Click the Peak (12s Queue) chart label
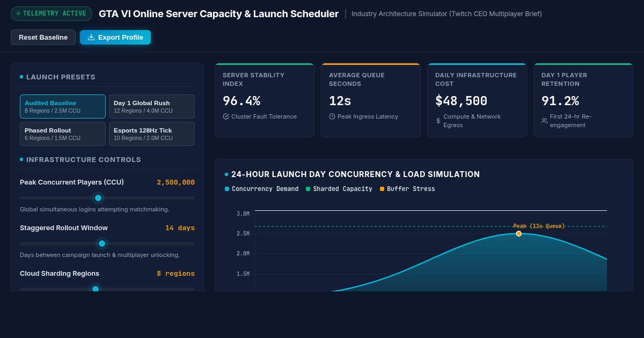 (x=539, y=226)
